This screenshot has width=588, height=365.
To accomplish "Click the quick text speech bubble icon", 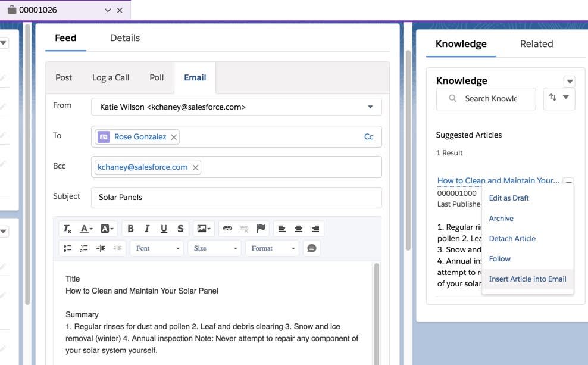I will 312,248.
